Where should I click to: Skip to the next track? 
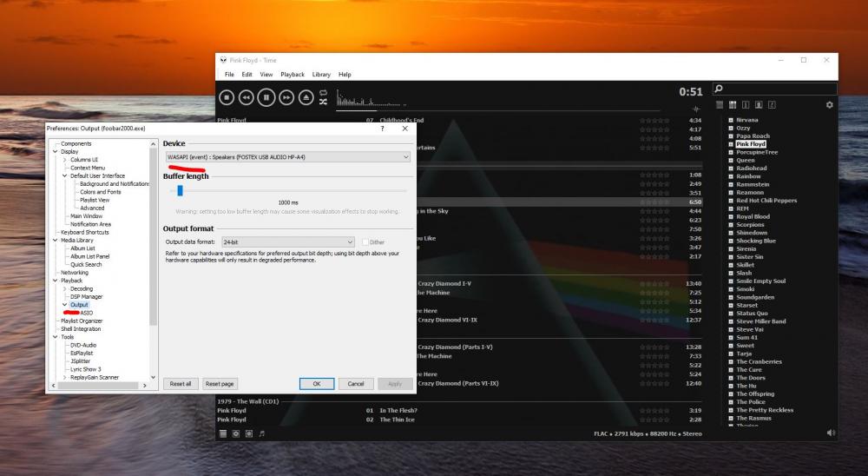point(286,97)
